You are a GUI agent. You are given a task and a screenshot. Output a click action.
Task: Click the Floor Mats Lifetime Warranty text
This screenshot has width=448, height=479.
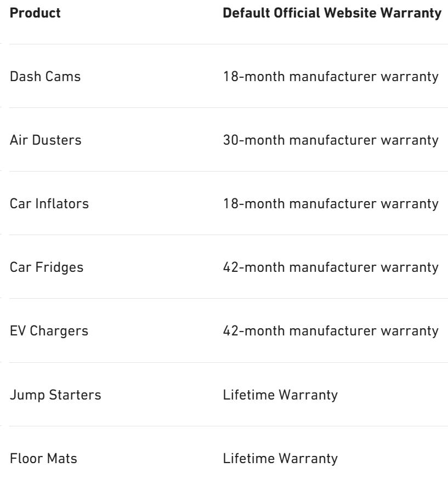[x=280, y=458]
